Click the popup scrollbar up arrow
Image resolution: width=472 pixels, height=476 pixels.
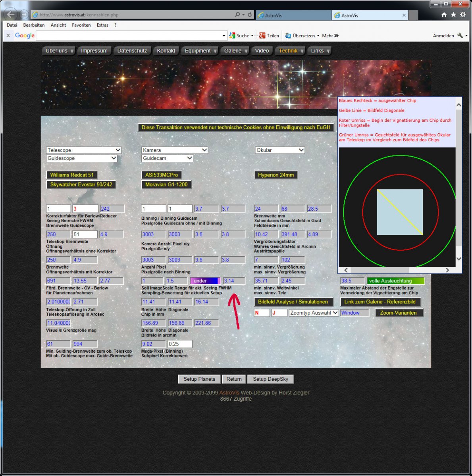(459, 105)
